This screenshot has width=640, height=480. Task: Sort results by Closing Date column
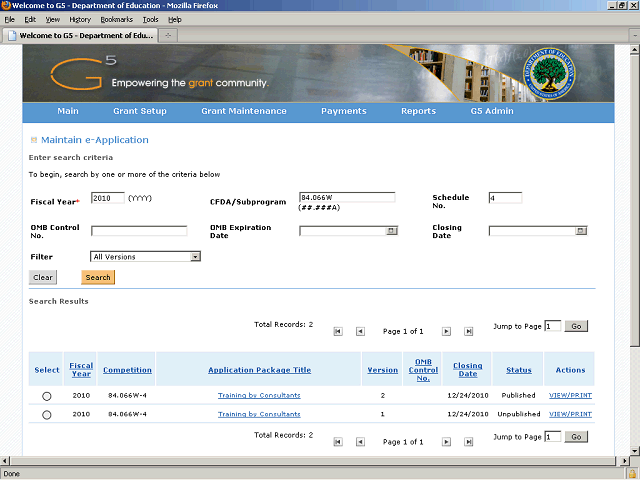point(468,370)
